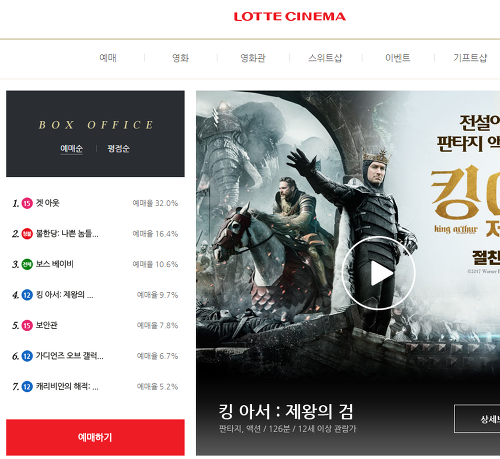500x459 pixels.
Task: Click the 상세보기 button on the banner
Action: tap(477, 419)
